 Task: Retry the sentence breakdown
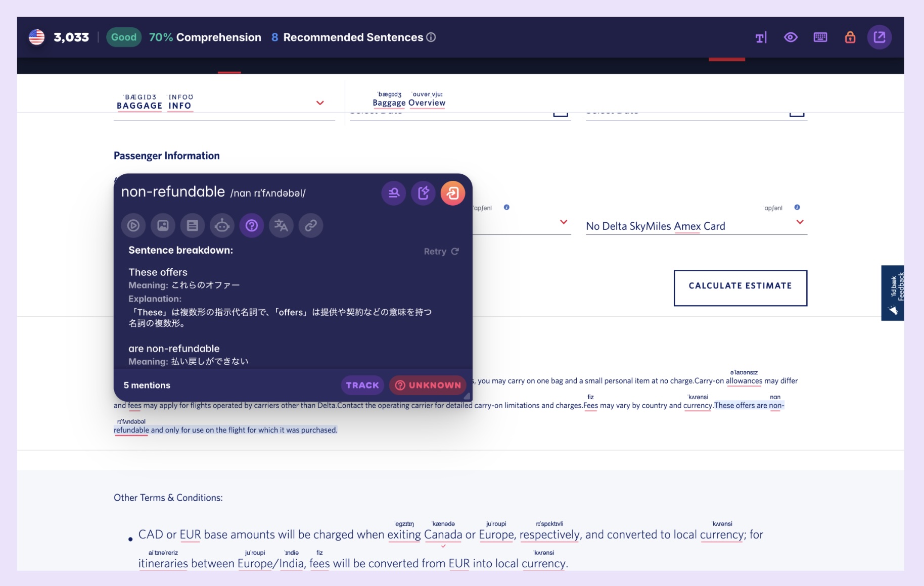[x=440, y=251]
